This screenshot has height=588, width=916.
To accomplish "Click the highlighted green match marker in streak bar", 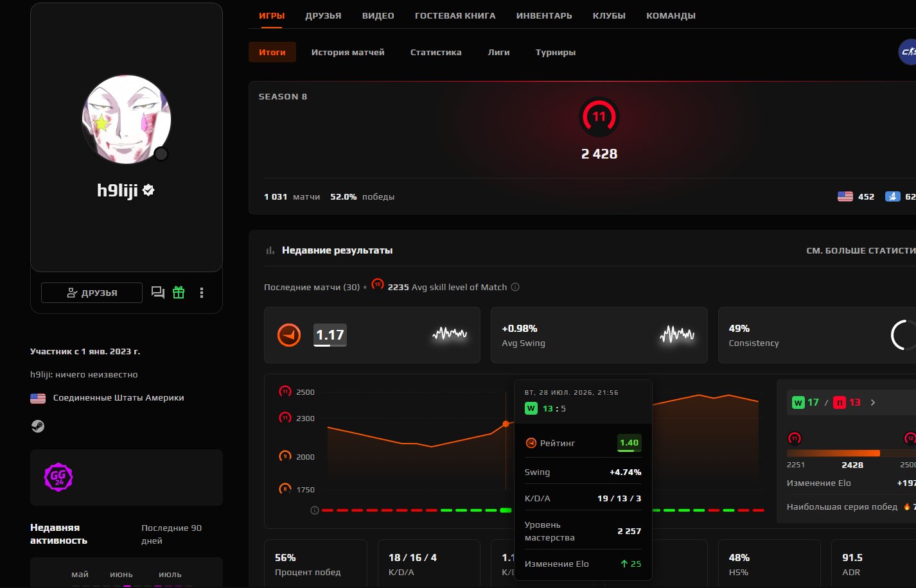I will tap(506, 510).
